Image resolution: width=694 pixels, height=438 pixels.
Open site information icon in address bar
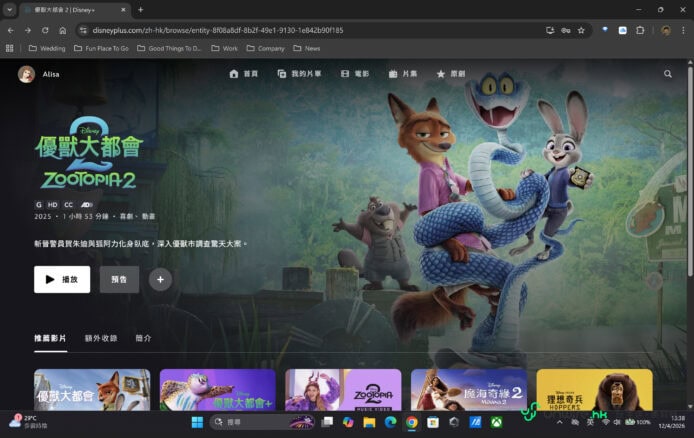tap(83, 31)
